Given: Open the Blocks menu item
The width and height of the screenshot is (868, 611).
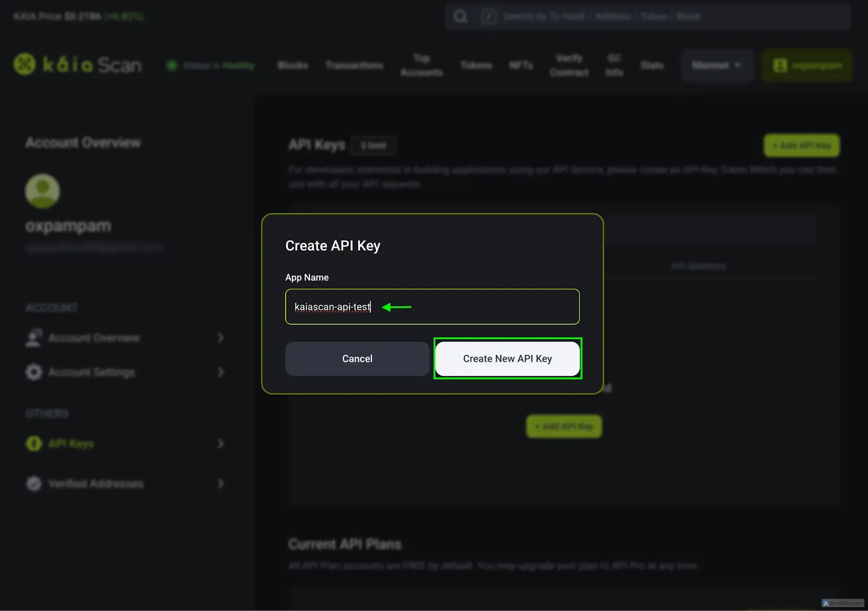Looking at the screenshot, I should click(292, 66).
